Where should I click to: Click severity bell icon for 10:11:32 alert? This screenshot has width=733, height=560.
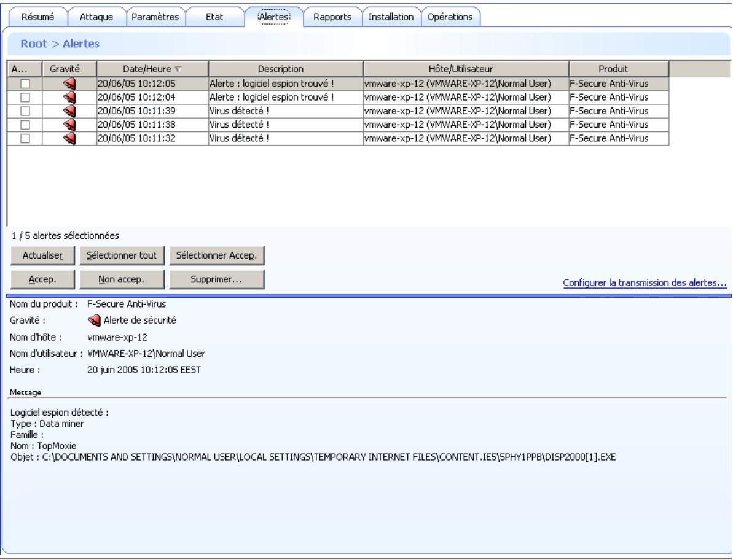[69, 138]
